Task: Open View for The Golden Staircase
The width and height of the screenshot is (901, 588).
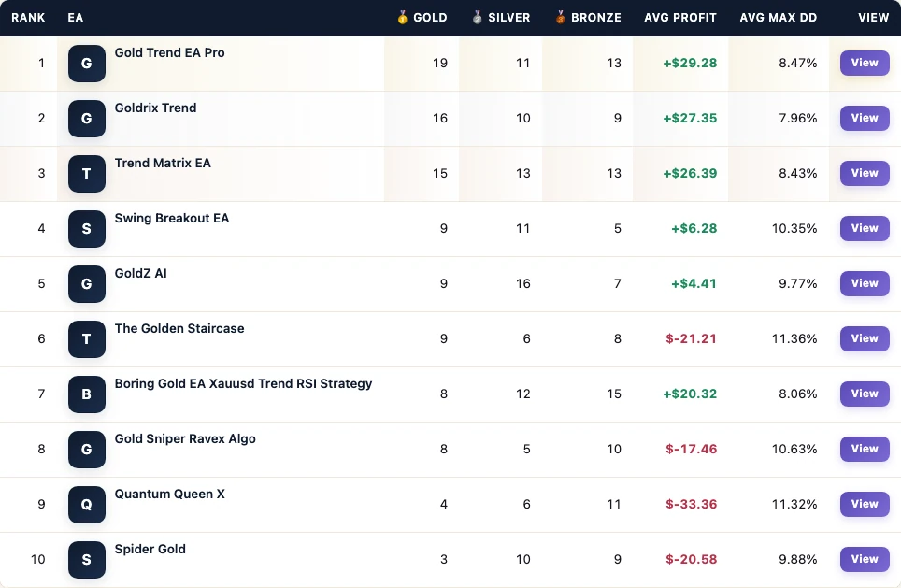Action: (865, 338)
